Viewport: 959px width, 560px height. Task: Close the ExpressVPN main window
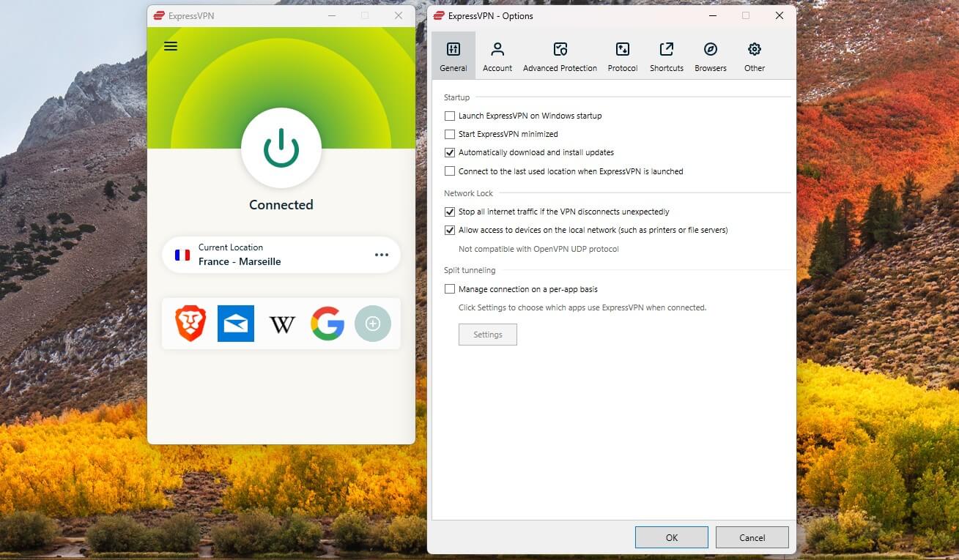click(x=399, y=15)
